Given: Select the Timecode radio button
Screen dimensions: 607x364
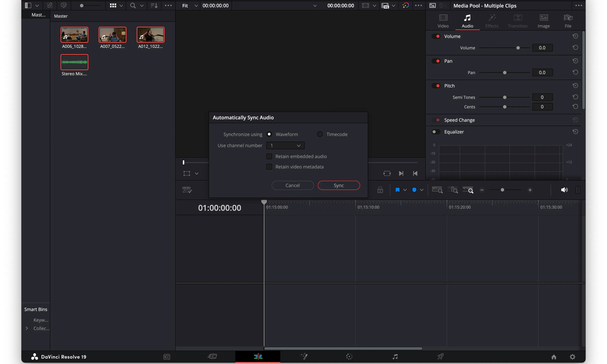Looking at the screenshot, I should (x=320, y=134).
